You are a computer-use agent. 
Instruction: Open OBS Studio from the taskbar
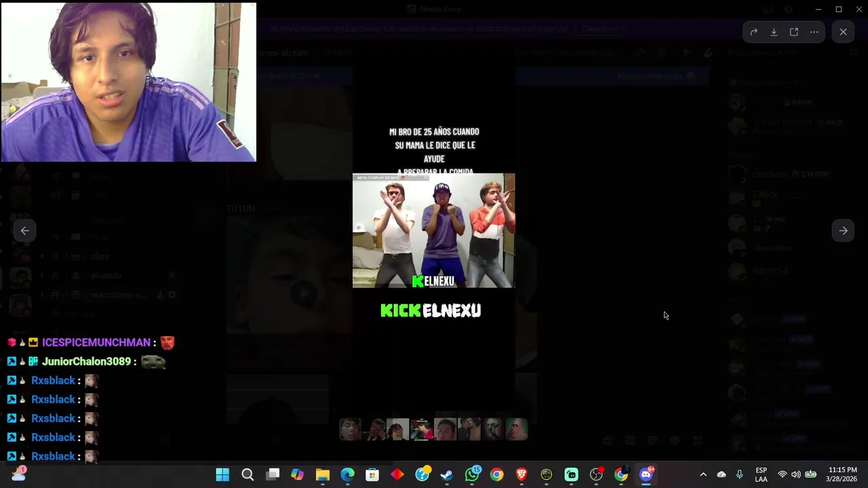click(x=596, y=474)
